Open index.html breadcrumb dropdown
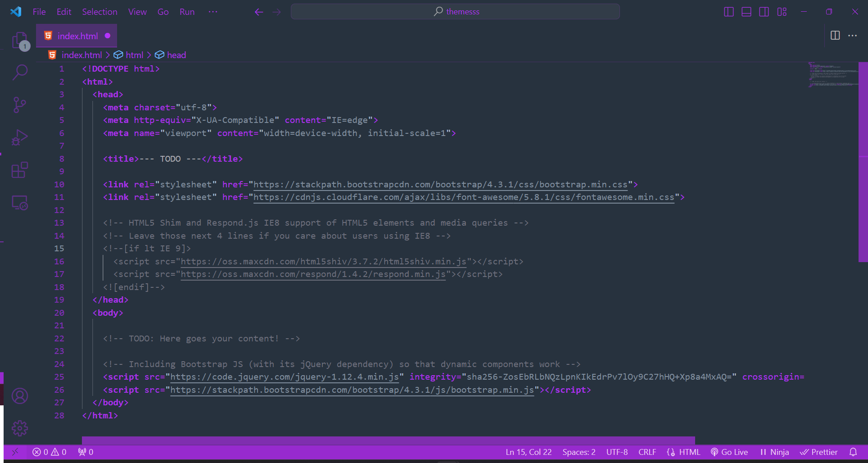The width and height of the screenshot is (868, 463). coord(82,55)
